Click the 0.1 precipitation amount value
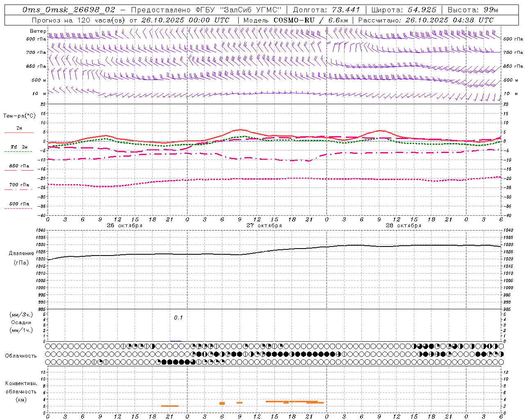The width and height of the screenshot is (525, 420). (178, 318)
